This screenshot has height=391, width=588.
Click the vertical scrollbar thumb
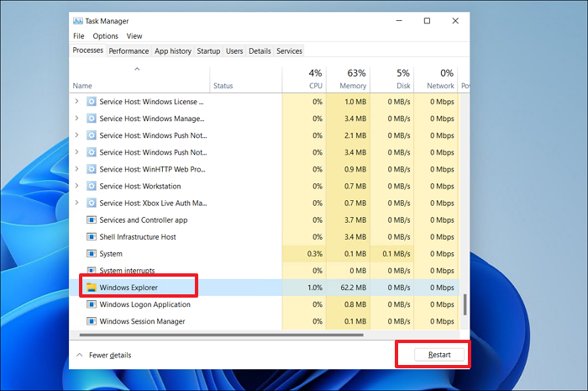pyautogui.click(x=465, y=304)
